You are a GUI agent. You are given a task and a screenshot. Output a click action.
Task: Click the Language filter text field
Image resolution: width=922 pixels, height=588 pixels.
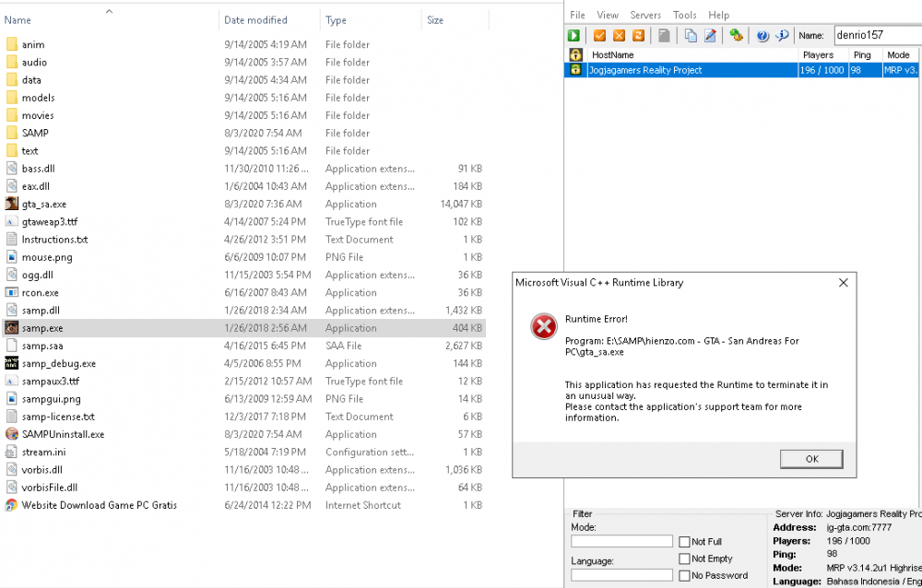coord(621,575)
